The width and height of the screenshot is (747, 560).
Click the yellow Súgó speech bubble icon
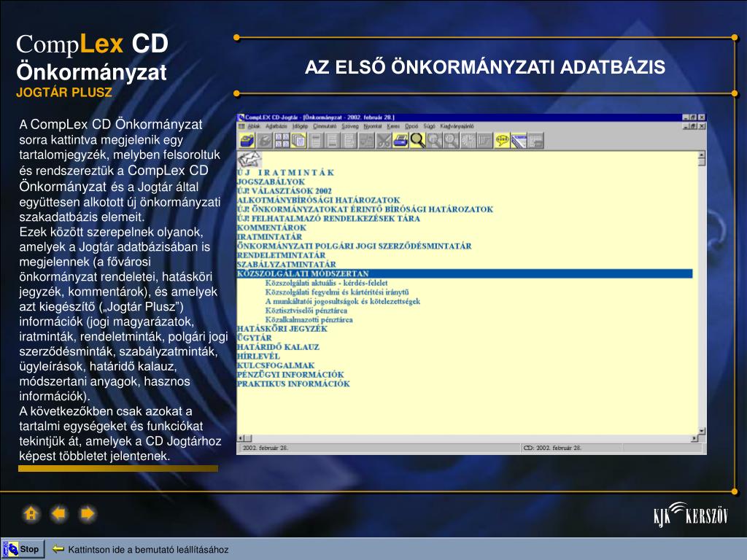[x=502, y=141]
